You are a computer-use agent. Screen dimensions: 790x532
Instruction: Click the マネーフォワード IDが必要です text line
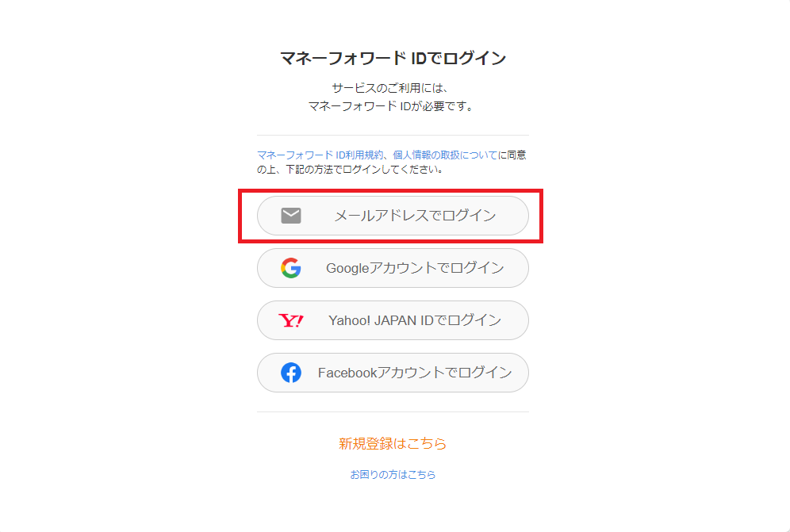coord(390,106)
